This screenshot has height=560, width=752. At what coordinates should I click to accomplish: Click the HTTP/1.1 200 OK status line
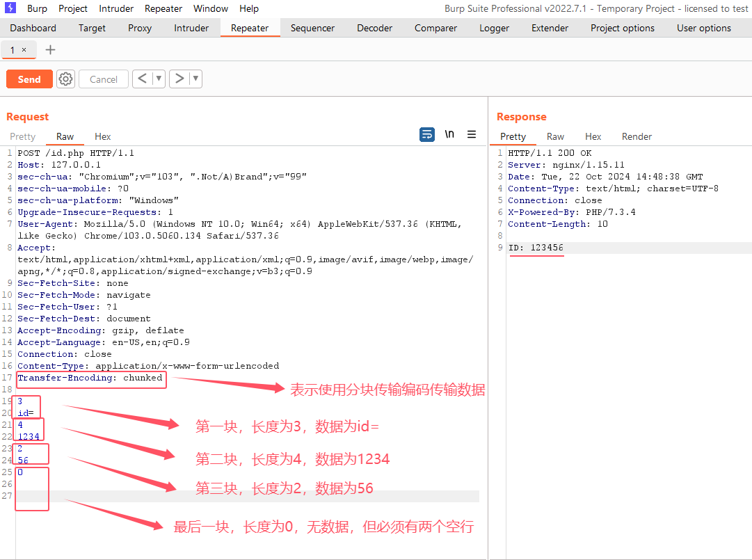coord(550,153)
